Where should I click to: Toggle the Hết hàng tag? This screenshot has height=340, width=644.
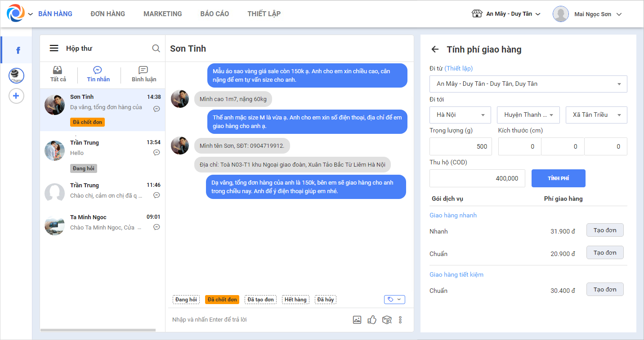[x=295, y=300]
